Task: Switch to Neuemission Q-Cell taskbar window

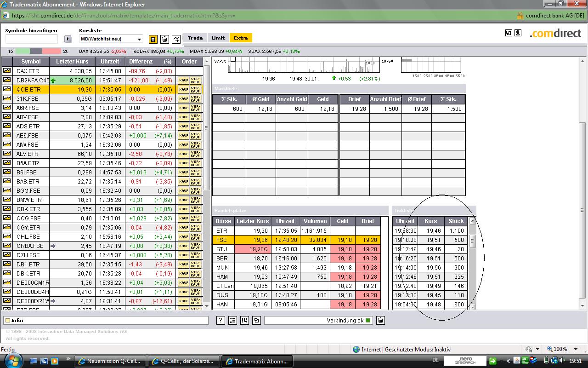Action: [110, 361]
